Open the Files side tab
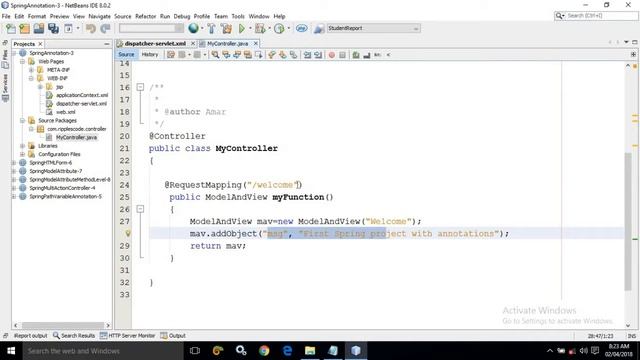 point(5,58)
